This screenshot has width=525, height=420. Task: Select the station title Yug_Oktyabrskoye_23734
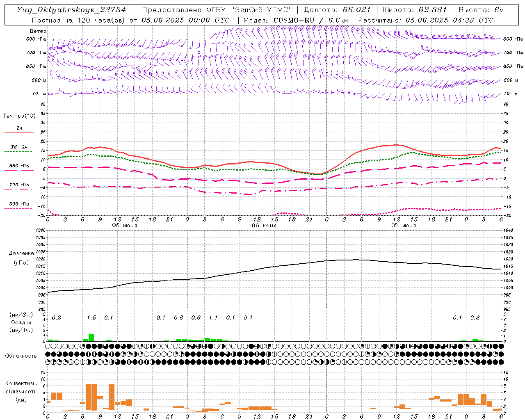(x=71, y=10)
